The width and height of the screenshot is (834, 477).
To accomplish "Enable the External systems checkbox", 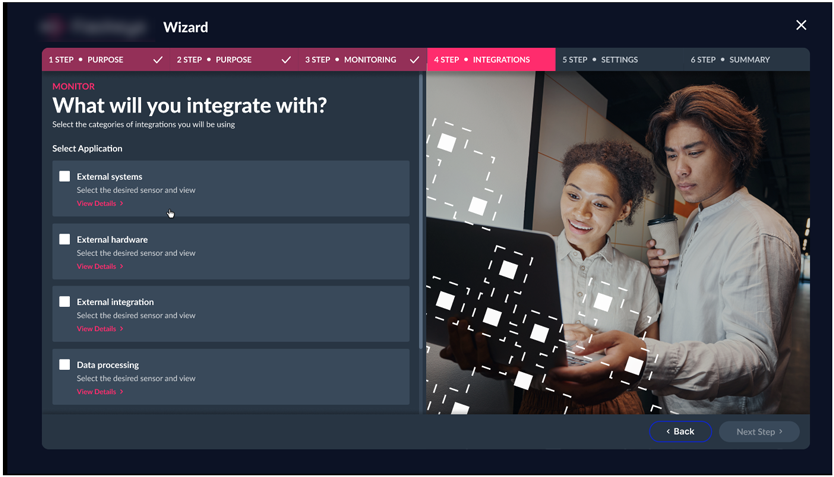I will (65, 176).
